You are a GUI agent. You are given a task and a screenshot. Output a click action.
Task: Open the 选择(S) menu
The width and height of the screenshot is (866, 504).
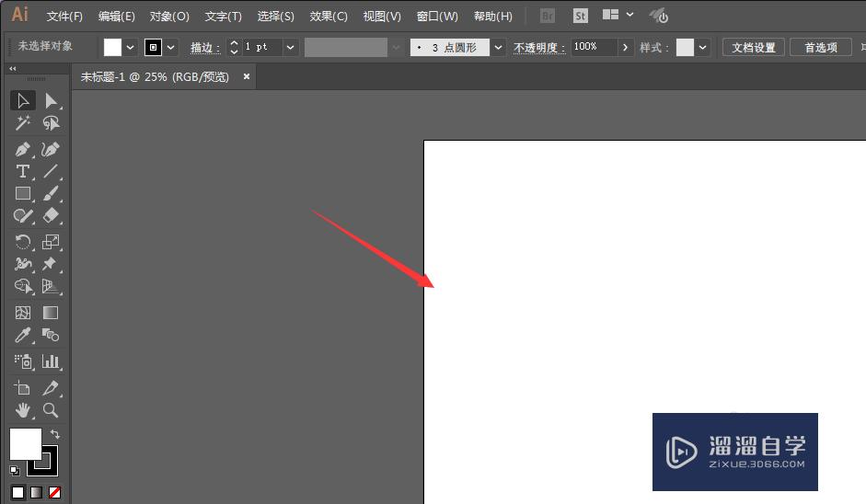coord(275,16)
